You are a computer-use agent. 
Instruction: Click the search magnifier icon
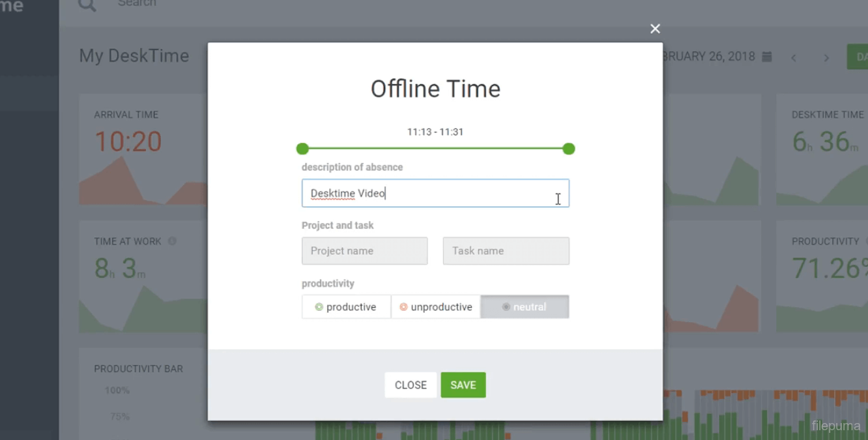(x=87, y=5)
